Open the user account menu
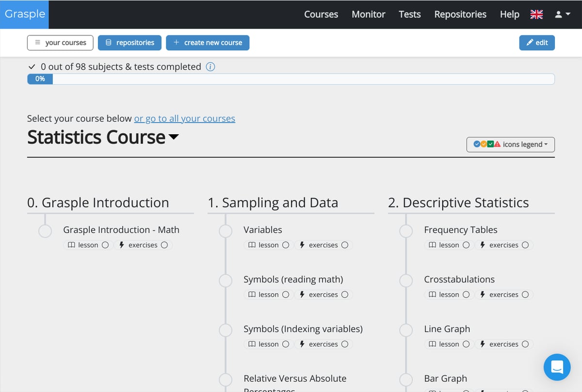The image size is (582, 392). pos(563,15)
